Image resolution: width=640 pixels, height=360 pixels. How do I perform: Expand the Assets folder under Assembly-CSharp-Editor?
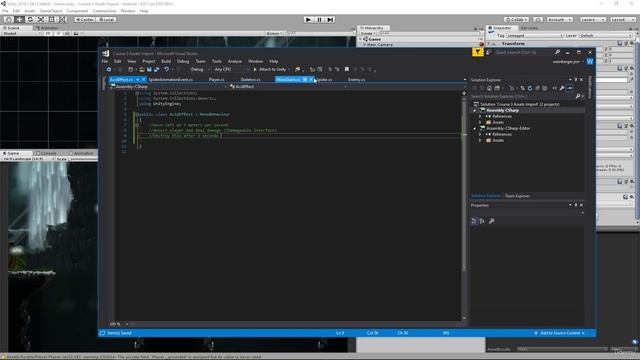point(480,140)
